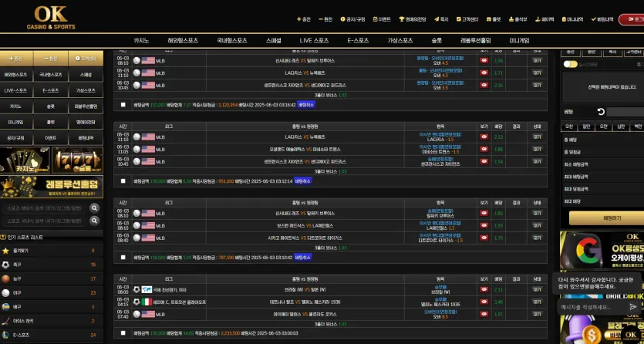The width and height of the screenshot is (644, 344).
Task: Check bet slip with payout 787,500
Action: [123, 258]
